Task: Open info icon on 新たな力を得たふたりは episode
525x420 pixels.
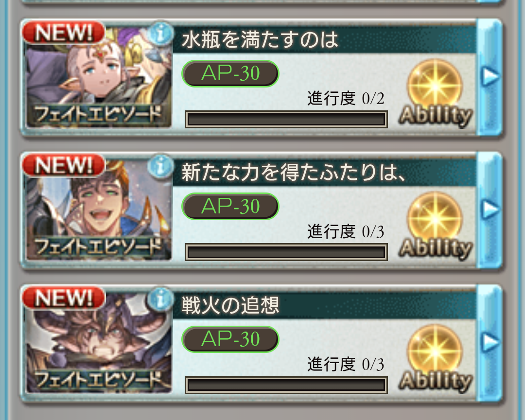Action: point(161,166)
